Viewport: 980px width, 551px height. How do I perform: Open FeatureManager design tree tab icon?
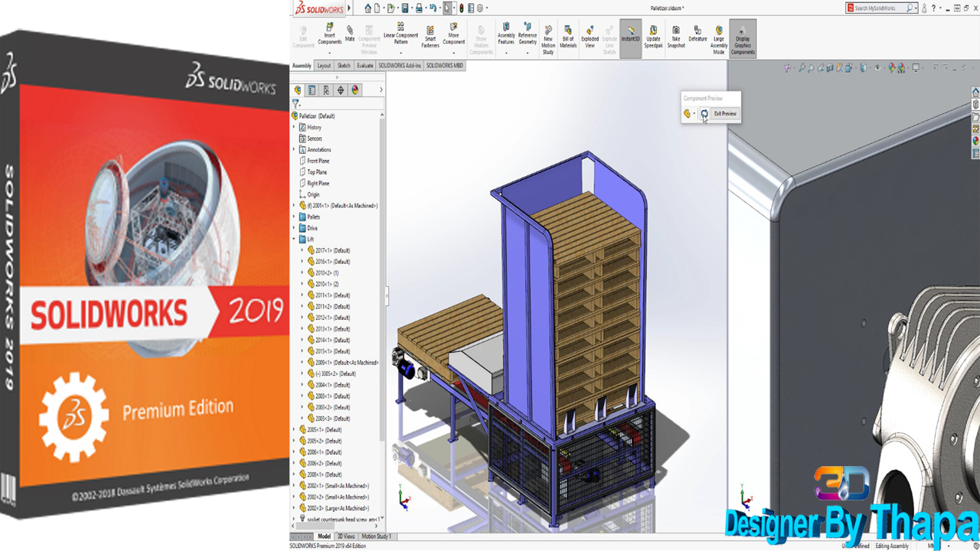(x=298, y=90)
